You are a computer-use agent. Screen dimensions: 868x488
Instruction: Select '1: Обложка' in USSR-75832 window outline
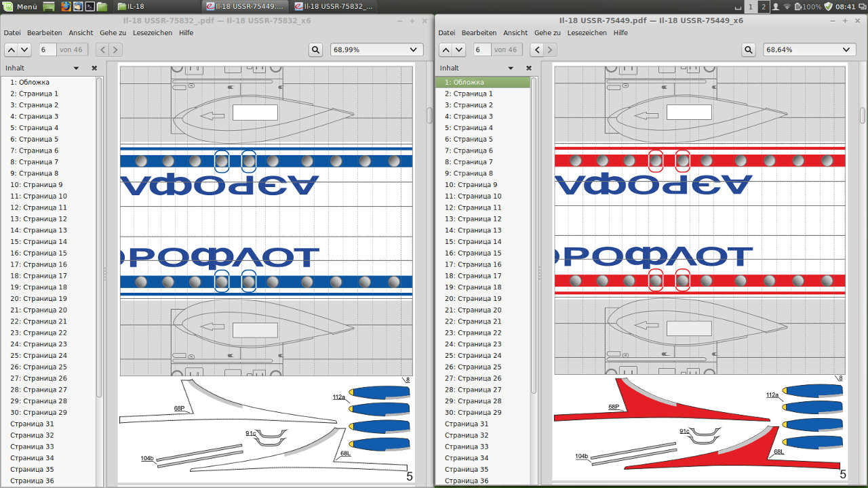[48, 82]
